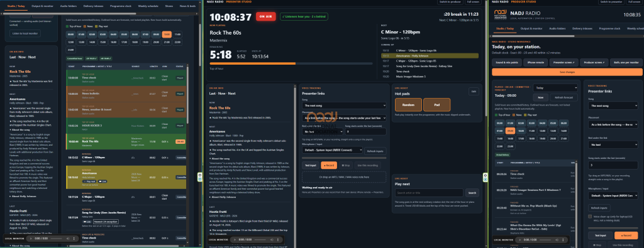Image resolution: width=644 pixels, height=248 pixels.
Task: Expand About Holly Johnson in the left window
Action: [x=23, y=196]
